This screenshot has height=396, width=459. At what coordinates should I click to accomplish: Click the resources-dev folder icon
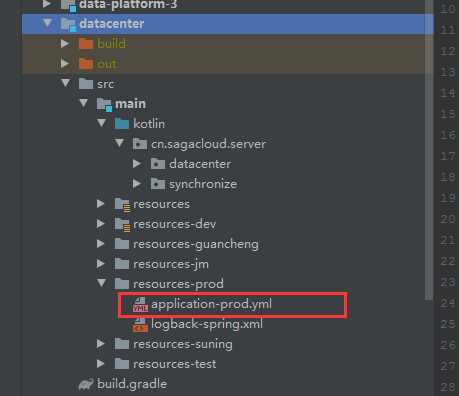click(x=122, y=224)
